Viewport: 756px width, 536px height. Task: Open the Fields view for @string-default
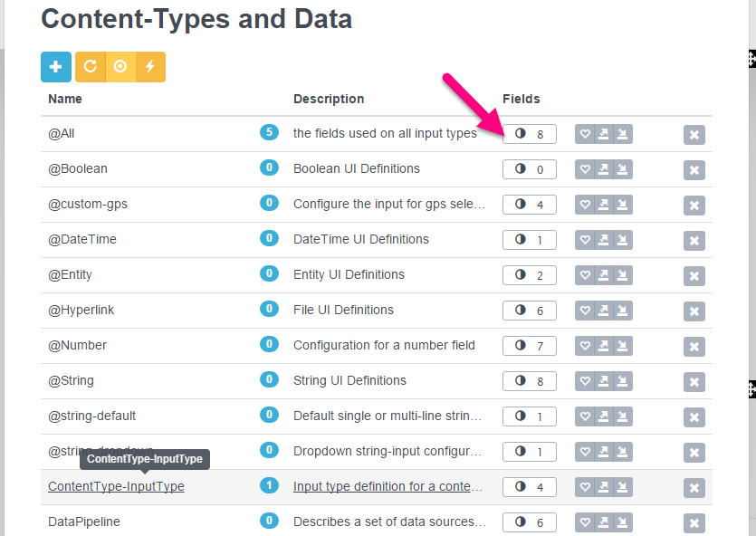(x=529, y=416)
